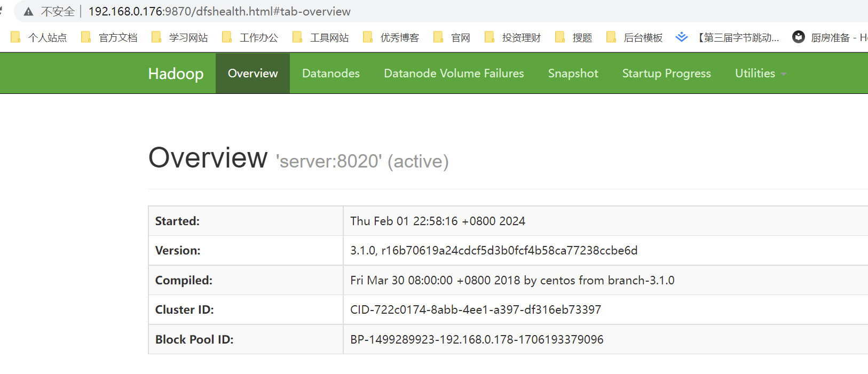Open the 个人站点 bookmark folder

click(x=39, y=37)
